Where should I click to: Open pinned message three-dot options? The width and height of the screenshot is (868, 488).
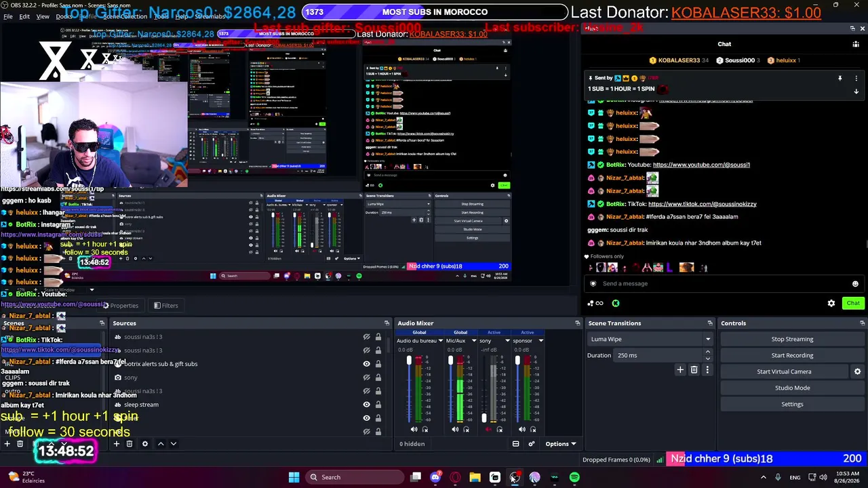click(856, 78)
